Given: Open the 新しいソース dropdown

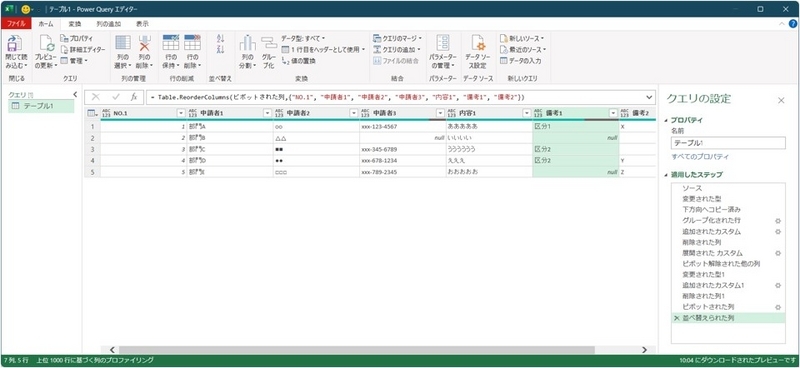Looking at the screenshot, I should [522, 38].
